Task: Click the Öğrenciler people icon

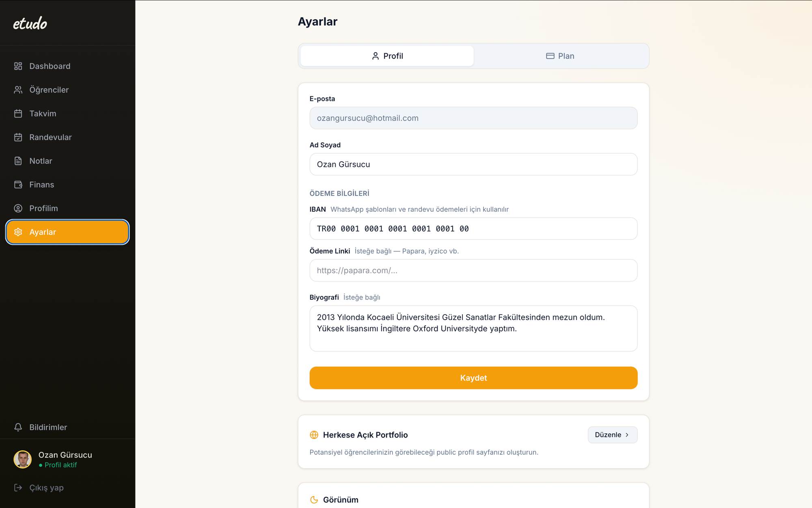Action: (x=18, y=90)
